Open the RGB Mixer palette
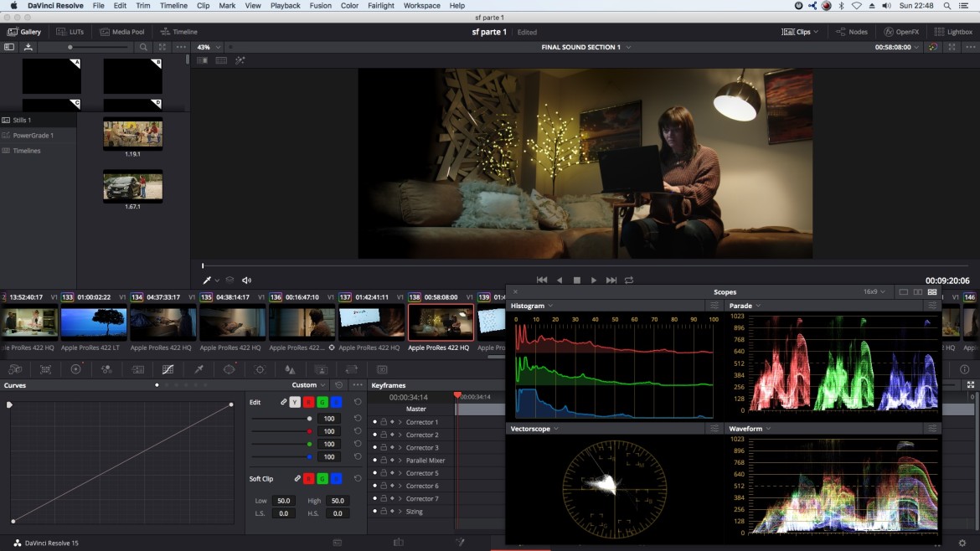The height and width of the screenshot is (551, 980). [x=107, y=370]
